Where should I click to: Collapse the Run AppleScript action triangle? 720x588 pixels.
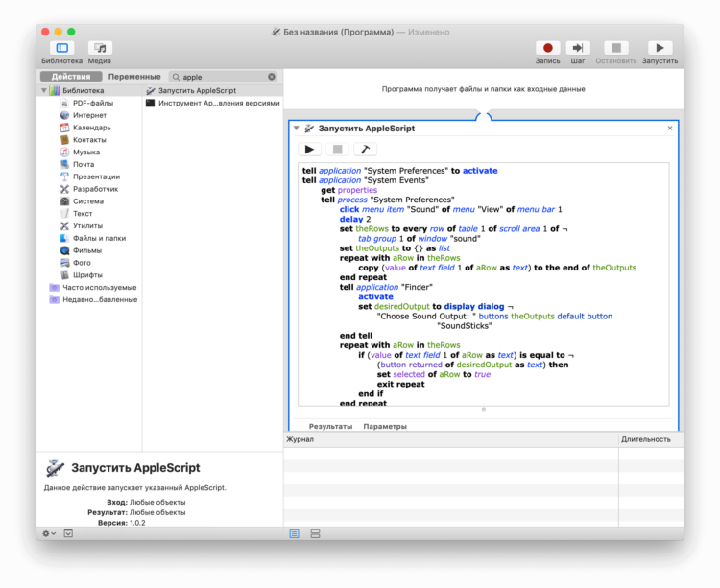297,129
